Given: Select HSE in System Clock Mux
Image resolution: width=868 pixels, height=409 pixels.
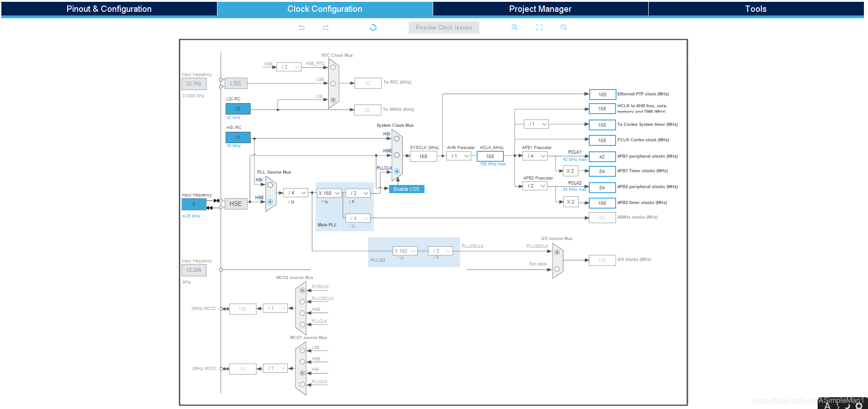Looking at the screenshot, I should tap(397, 155).
